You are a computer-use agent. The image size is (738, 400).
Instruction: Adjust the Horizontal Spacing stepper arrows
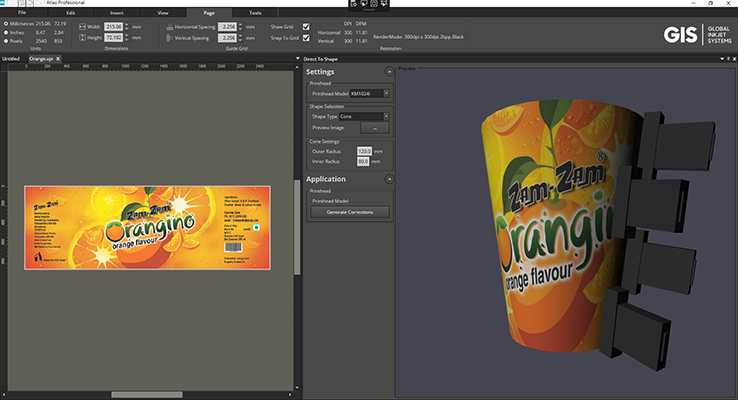(x=241, y=27)
